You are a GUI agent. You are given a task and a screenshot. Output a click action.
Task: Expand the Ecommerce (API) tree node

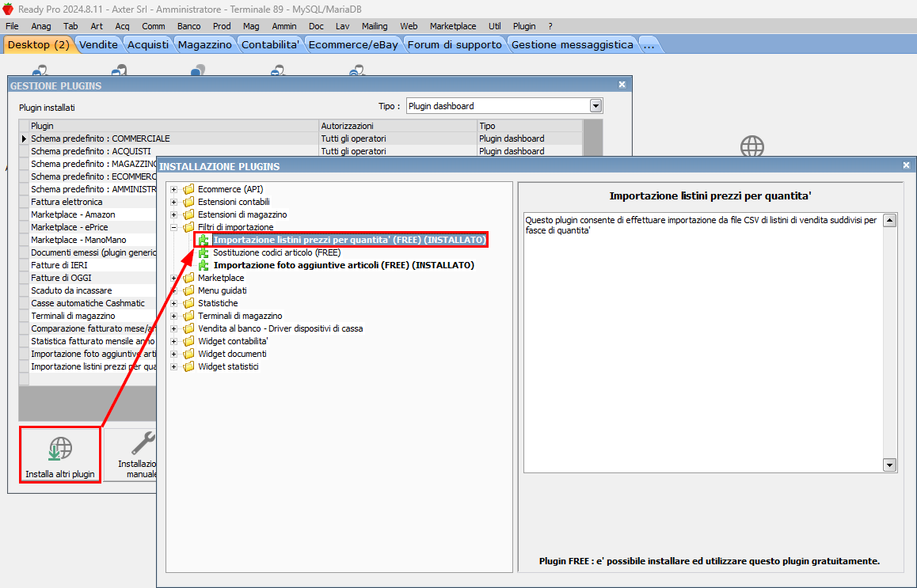tap(173, 189)
